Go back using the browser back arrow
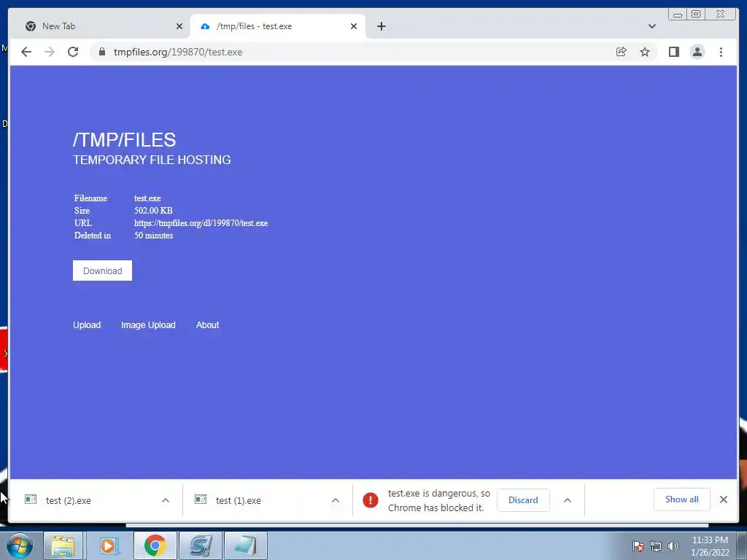 [26, 52]
